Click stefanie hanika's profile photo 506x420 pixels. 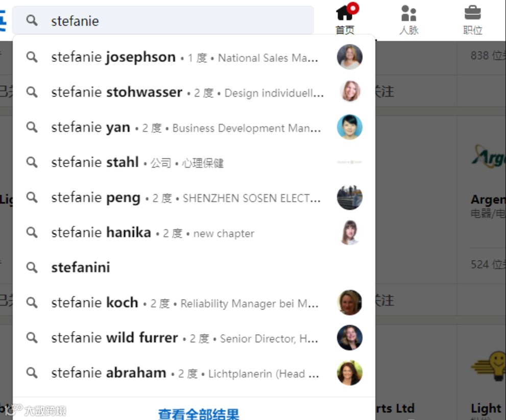coord(349,232)
